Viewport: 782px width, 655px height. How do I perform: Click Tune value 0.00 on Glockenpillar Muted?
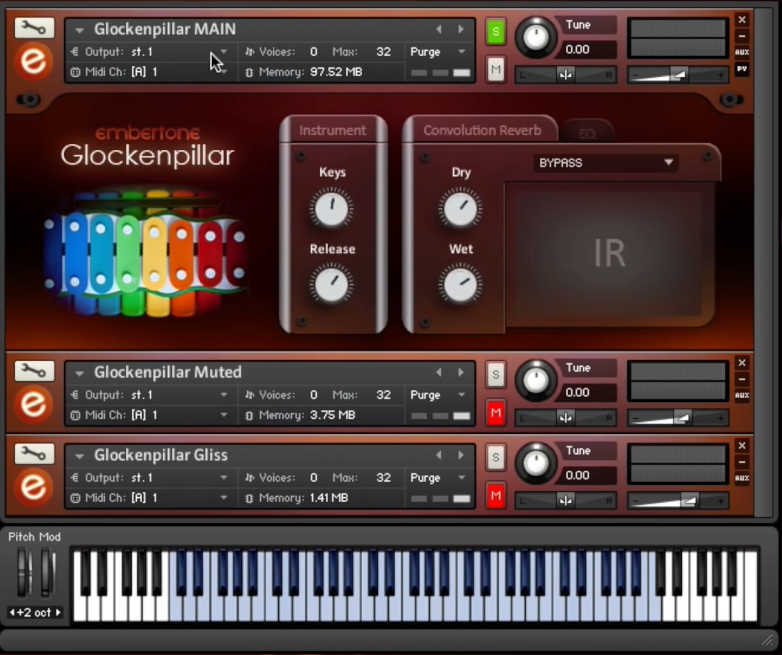[x=578, y=393]
